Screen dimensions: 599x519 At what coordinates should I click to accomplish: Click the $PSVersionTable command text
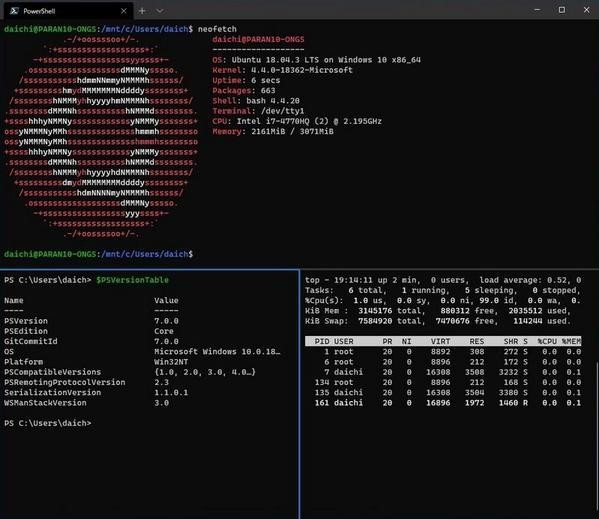click(x=132, y=280)
